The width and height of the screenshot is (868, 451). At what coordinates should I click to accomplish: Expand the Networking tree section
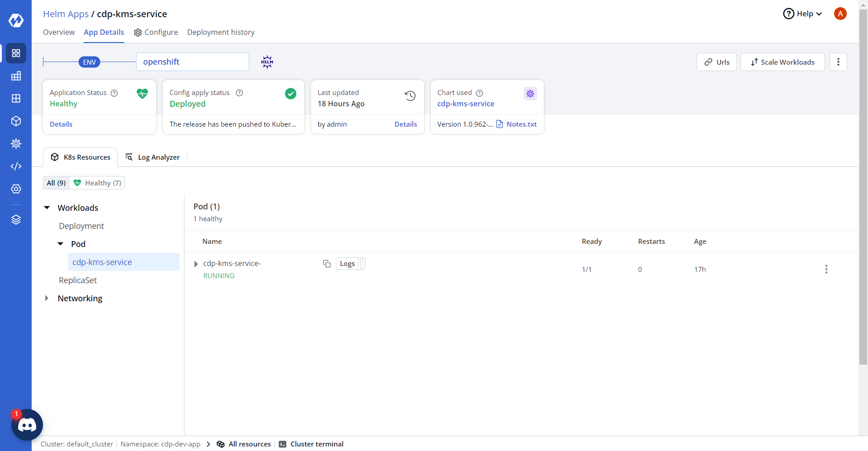click(x=47, y=299)
